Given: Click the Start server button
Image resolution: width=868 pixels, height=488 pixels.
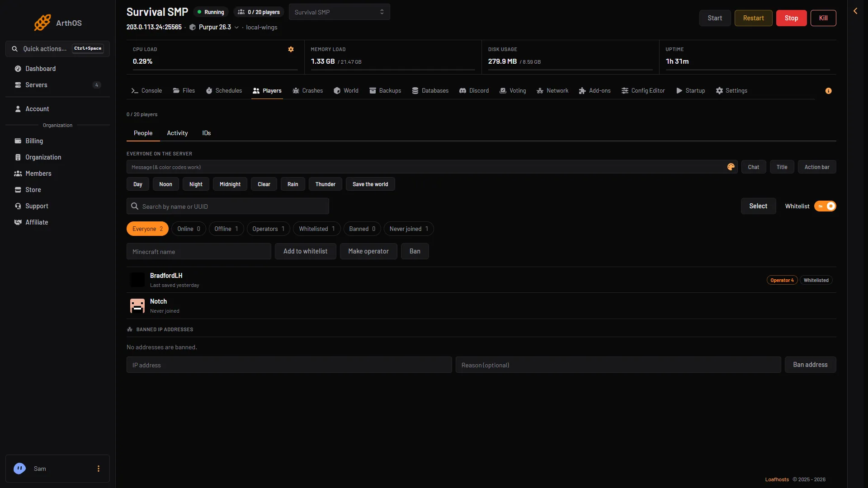Looking at the screenshot, I should click(715, 18).
